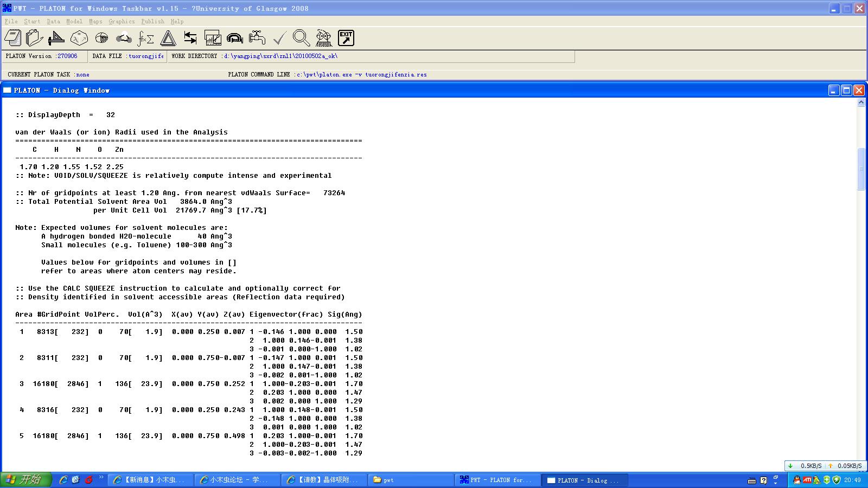Click the language bar help question icon

point(764,480)
